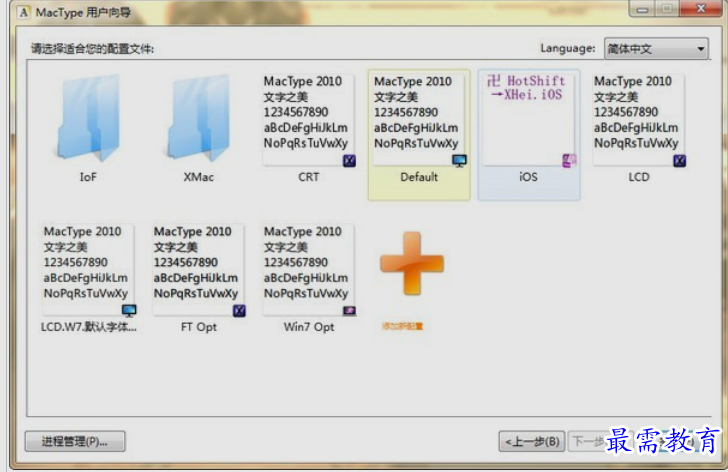Click the monitor badge on Default profile

[460, 161]
